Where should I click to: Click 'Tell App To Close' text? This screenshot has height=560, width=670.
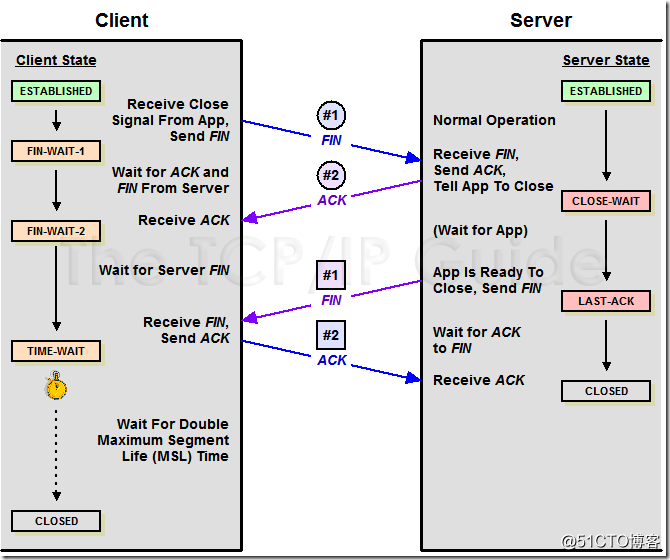point(494,186)
